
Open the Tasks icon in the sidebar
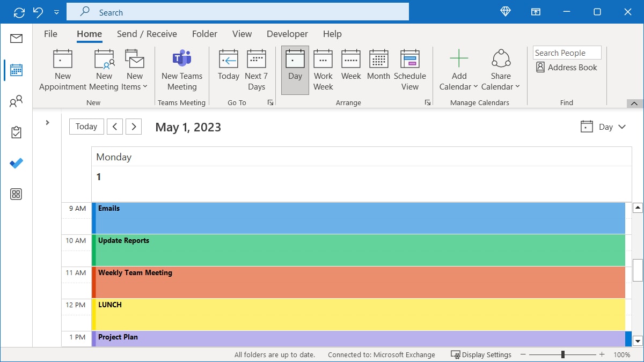[x=16, y=132]
